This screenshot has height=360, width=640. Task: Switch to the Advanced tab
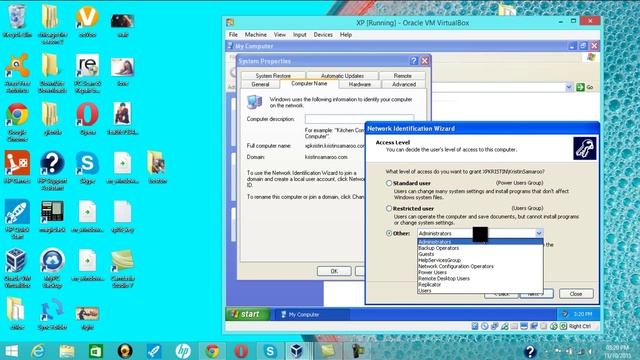click(x=404, y=84)
